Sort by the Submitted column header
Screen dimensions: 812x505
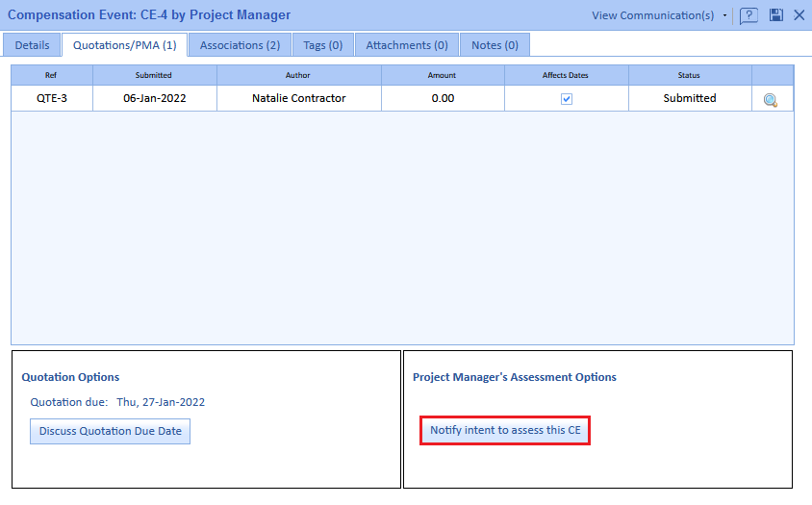(x=154, y=75)
